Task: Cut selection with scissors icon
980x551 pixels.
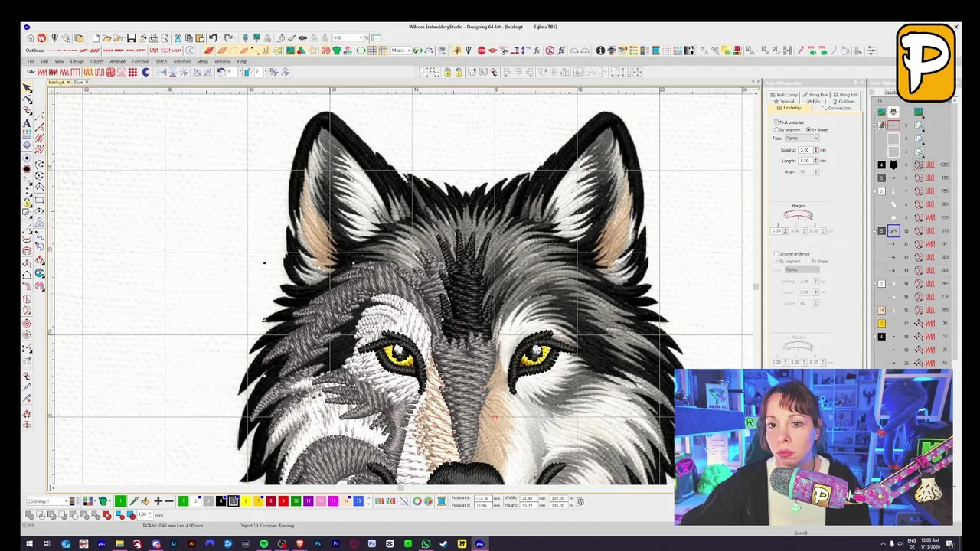Action: 178,37
